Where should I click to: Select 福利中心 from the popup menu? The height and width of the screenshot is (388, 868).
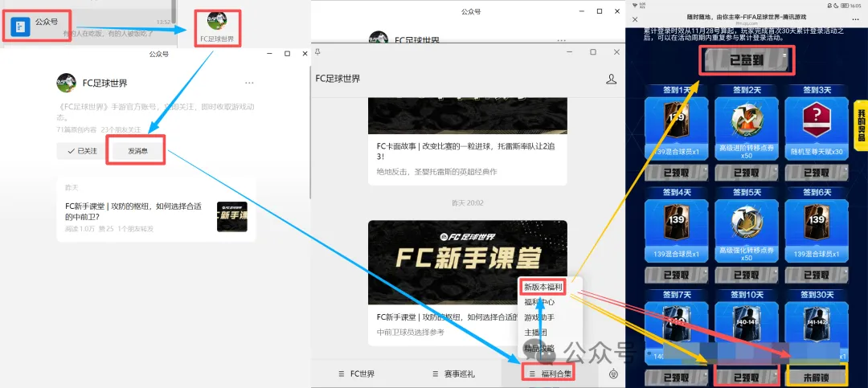539,302
